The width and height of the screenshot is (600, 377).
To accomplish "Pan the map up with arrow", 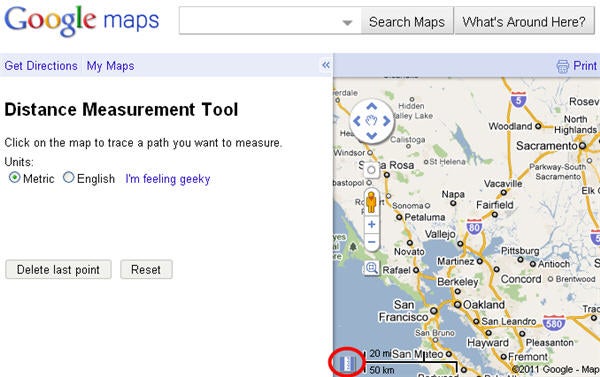I will point(372,106).
